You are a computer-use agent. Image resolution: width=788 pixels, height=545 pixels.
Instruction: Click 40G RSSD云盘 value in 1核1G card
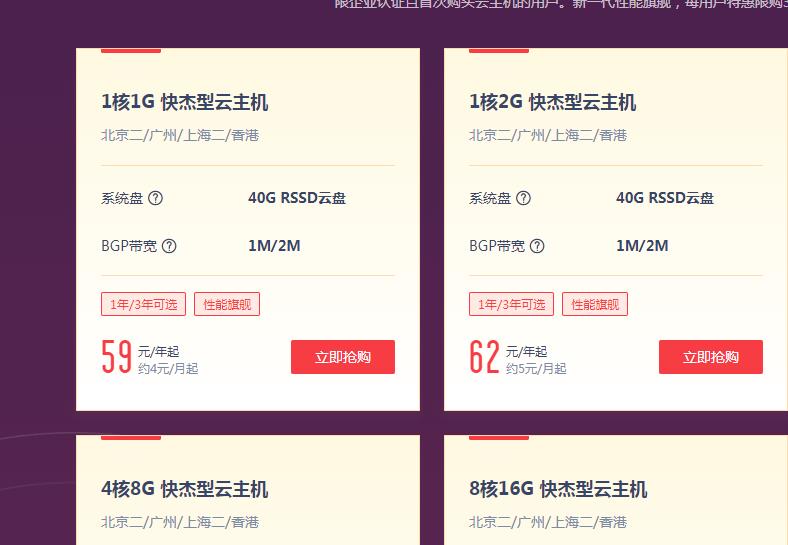point(297,198)
